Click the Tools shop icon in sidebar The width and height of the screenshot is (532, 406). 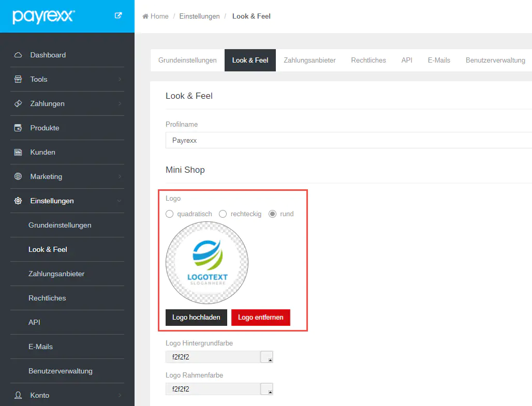(18, 79)
